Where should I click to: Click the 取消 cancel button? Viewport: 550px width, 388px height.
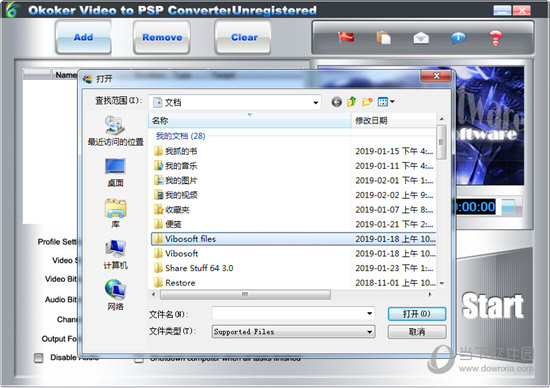pos(417,332)
